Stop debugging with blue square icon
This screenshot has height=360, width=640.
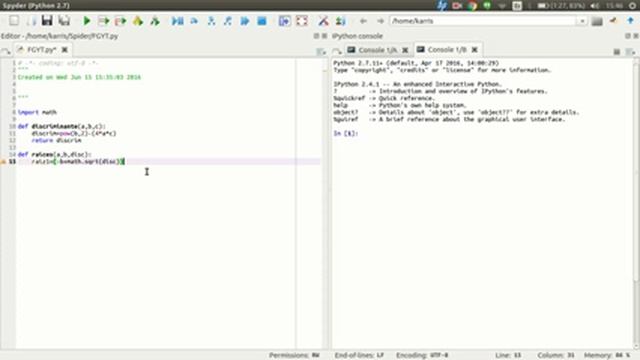tap(262, 20)
